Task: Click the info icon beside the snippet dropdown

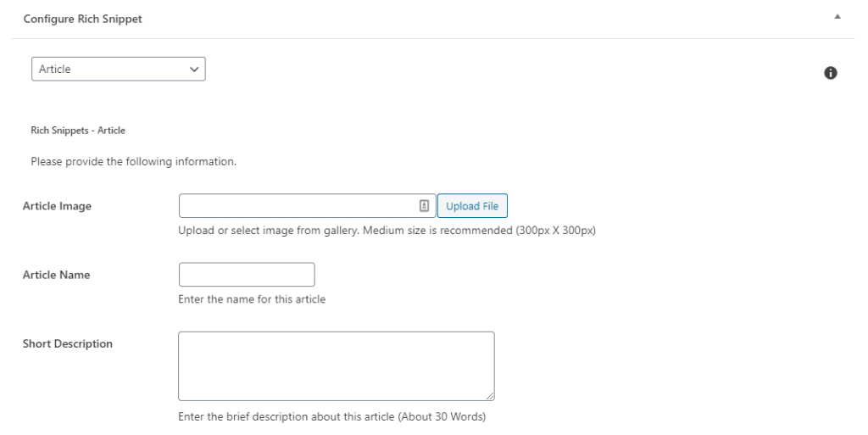Action: [x=831, y=73]
